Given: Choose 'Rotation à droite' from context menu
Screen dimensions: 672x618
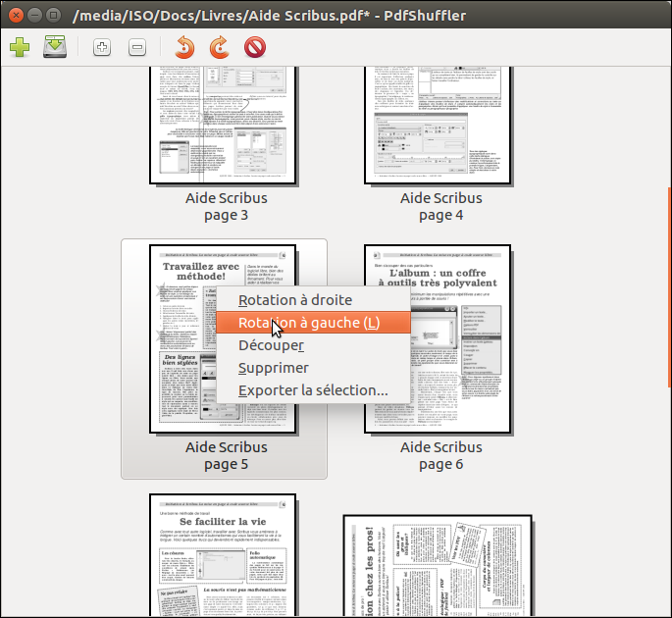Looking at the screenshot, I should click(313, 300).
